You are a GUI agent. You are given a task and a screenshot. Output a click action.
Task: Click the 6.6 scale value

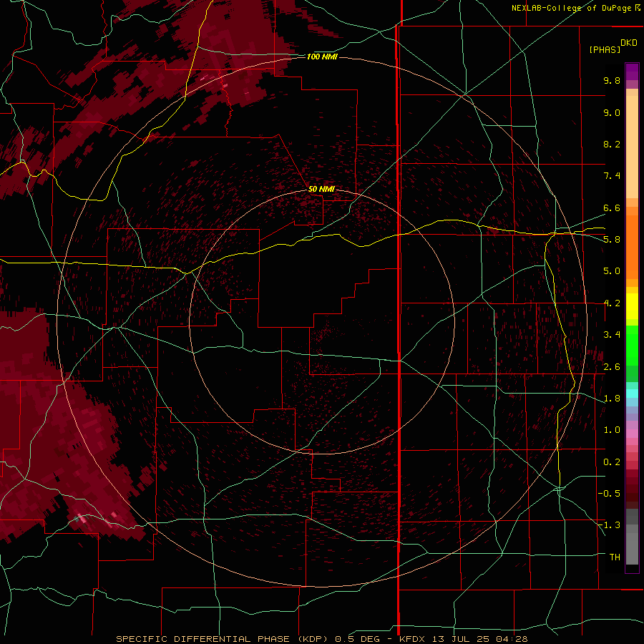click(612, 208)
